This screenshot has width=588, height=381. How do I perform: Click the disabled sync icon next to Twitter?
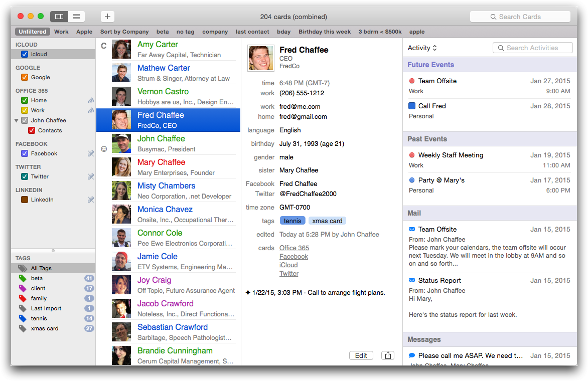pos(90,176)
